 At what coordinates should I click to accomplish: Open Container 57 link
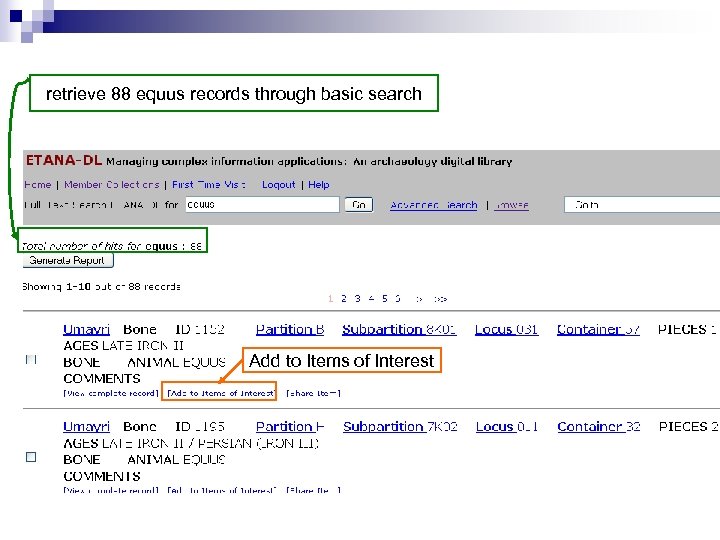598,329
